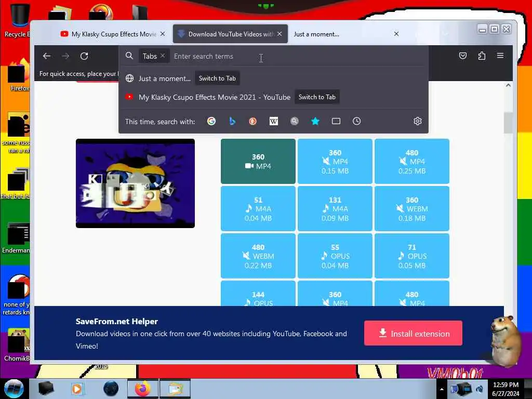Show hidden system tray icons arrow
This screenshot has height=399, width=532.
(442, 389)
